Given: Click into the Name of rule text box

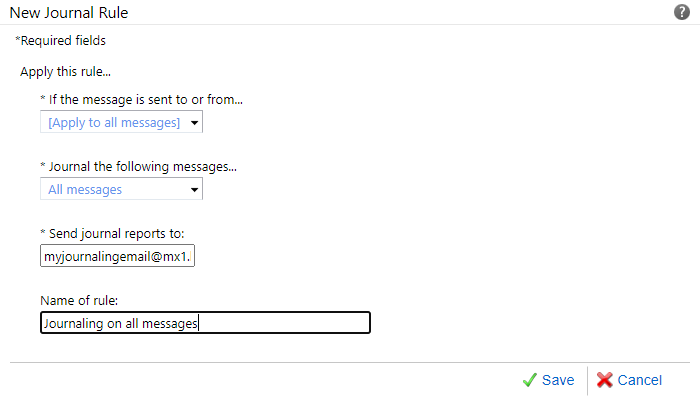Looking at the screenshot, I should tap(205, 323).
